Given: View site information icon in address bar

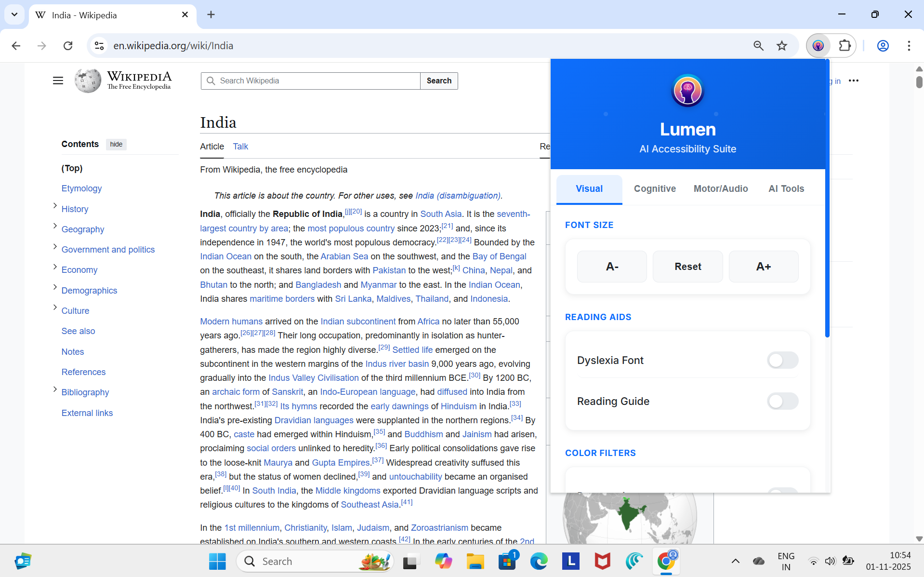Looking at the screenshot, I should click(99, 46).
